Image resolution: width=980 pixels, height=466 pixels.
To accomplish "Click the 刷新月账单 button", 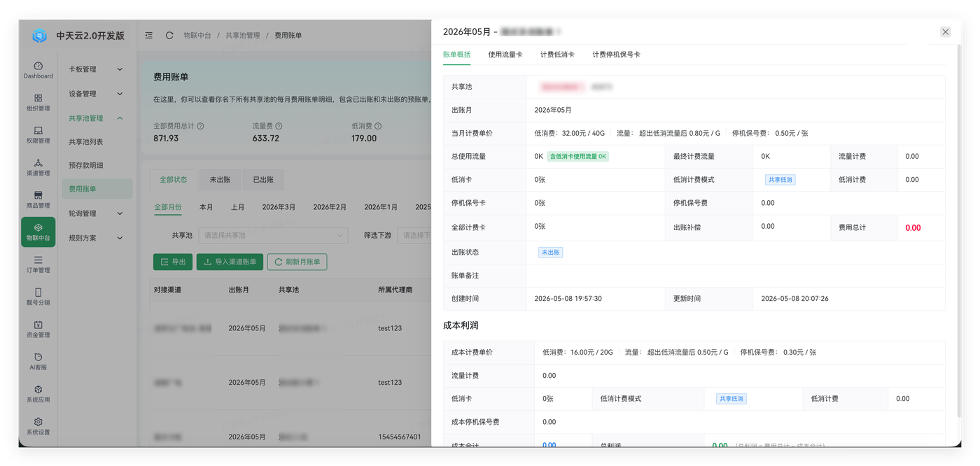I will [x=297, y=262].
